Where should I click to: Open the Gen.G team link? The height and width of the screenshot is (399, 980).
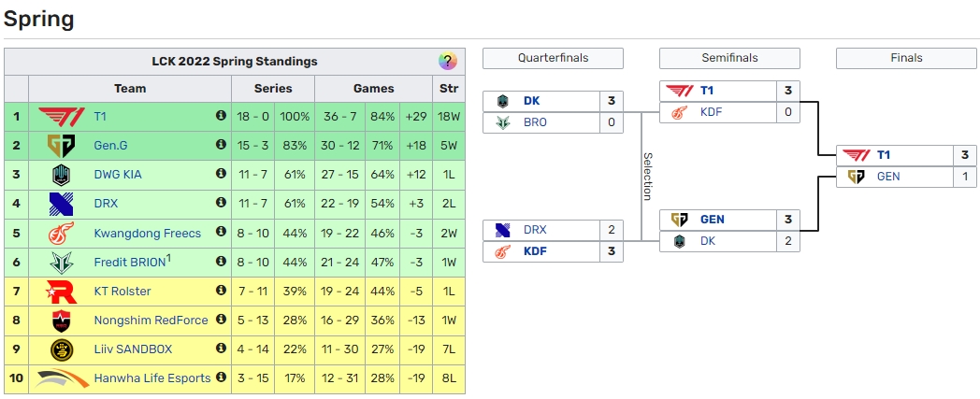pos(110,146)
